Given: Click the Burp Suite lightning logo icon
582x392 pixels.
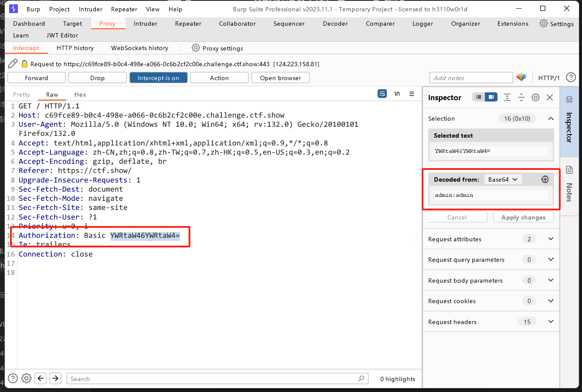Looking at the screenshot, I should pyautogui.click(x=14, y=9).
